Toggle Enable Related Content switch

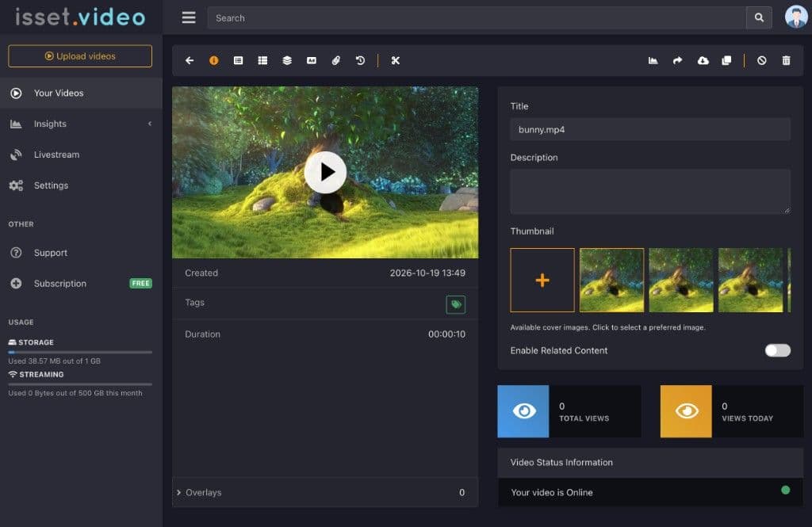pyautogui.click(x=778, y=350)
